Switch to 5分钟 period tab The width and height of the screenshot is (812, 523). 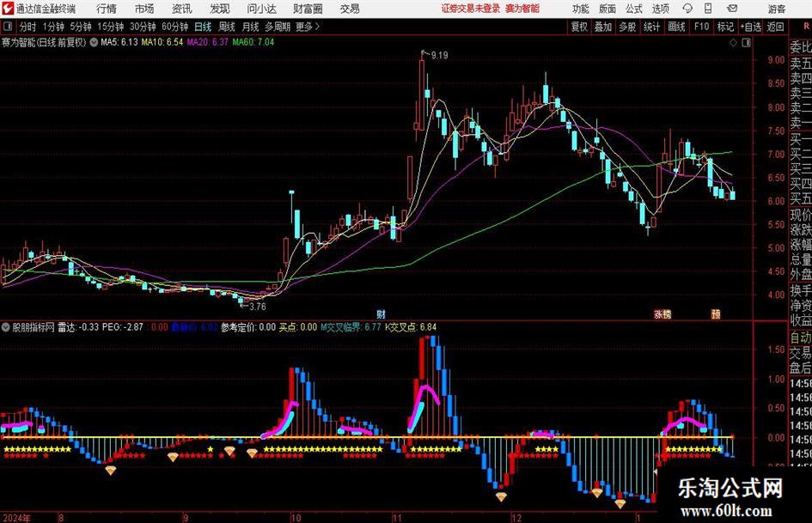[81, 27]
